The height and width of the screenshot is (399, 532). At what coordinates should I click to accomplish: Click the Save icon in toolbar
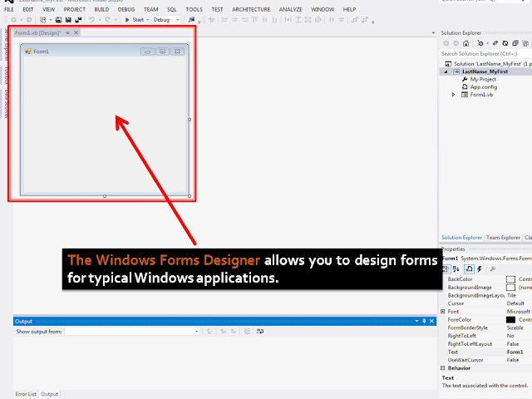point(68,20)
